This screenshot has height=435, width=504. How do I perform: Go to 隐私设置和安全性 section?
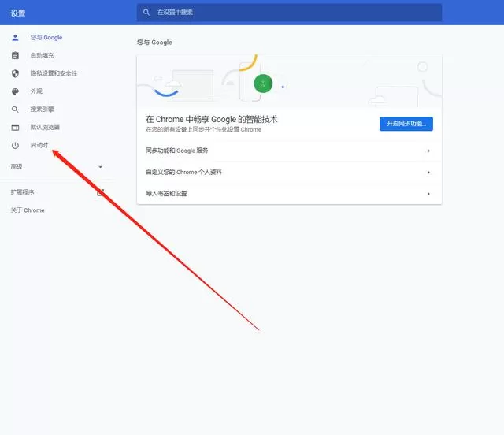pos(54,73)
